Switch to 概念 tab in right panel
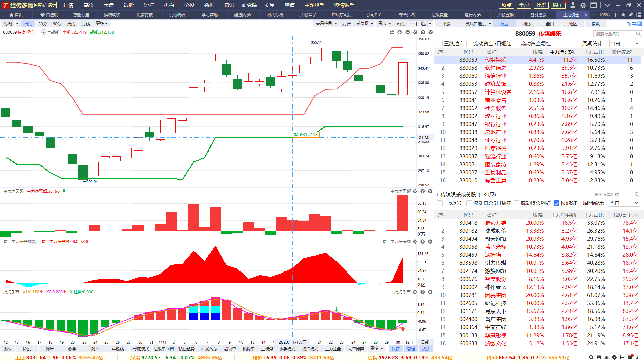 [527, 24]
